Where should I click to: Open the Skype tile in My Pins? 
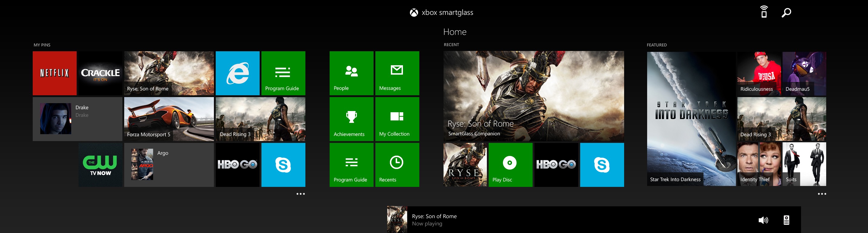coord(283,164)
